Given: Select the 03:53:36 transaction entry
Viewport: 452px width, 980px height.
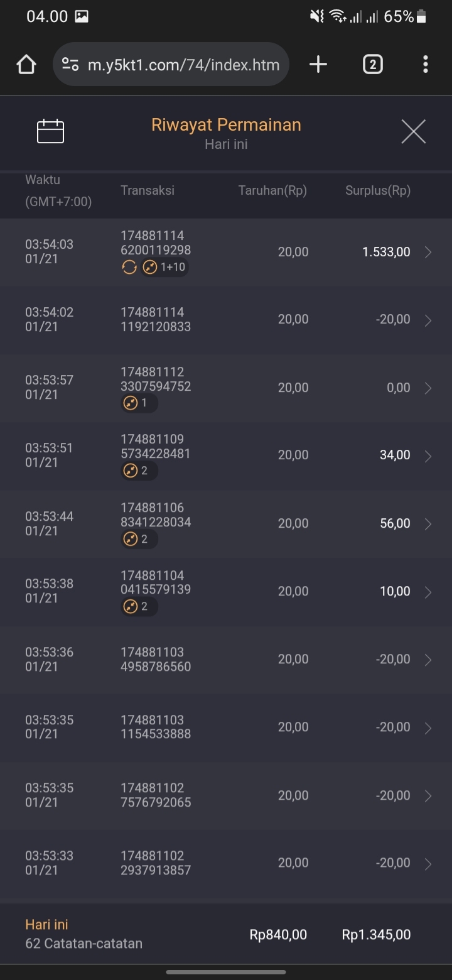Looking at the screenshot, I should tap(226, 659).
